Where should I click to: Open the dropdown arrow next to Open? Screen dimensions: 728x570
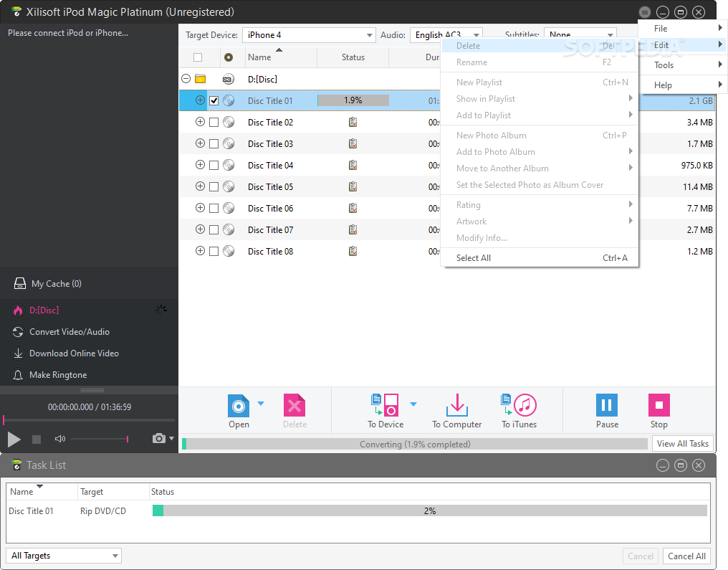(x=261, y=403)
